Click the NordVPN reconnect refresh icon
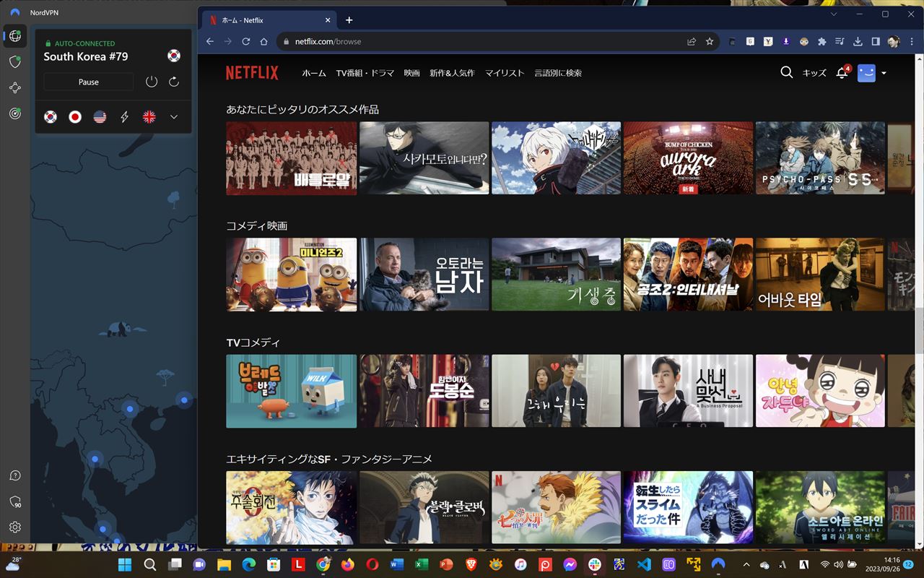The image size is (924, 578). (x=174, y=82)
